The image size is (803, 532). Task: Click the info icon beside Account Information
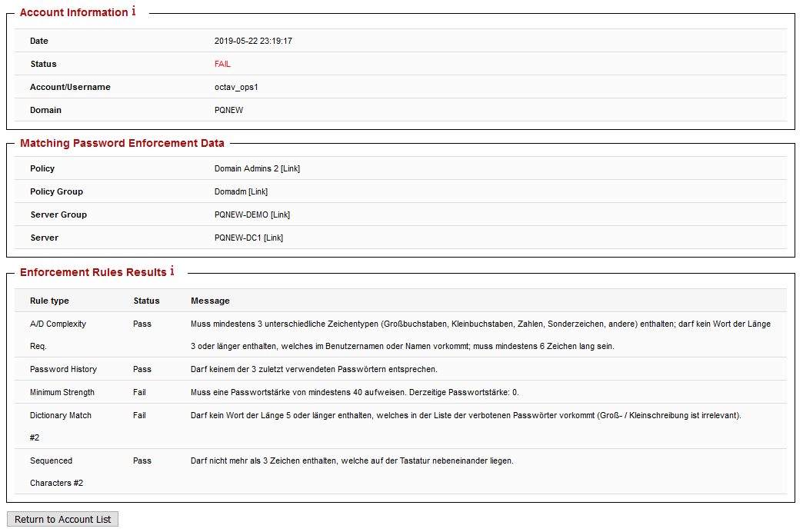(132, 12)
